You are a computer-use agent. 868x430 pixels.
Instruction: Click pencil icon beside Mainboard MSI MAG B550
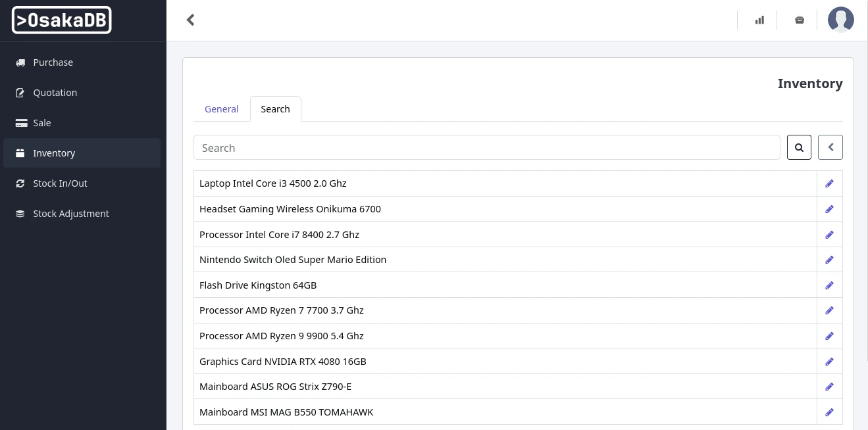829,412
